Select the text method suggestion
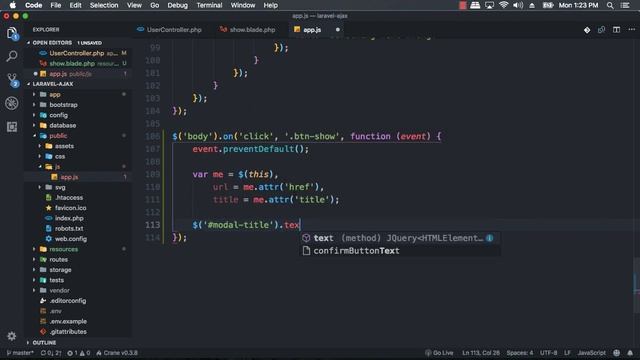The width and height of the screenshot is (640, 360). pos(399,238)
